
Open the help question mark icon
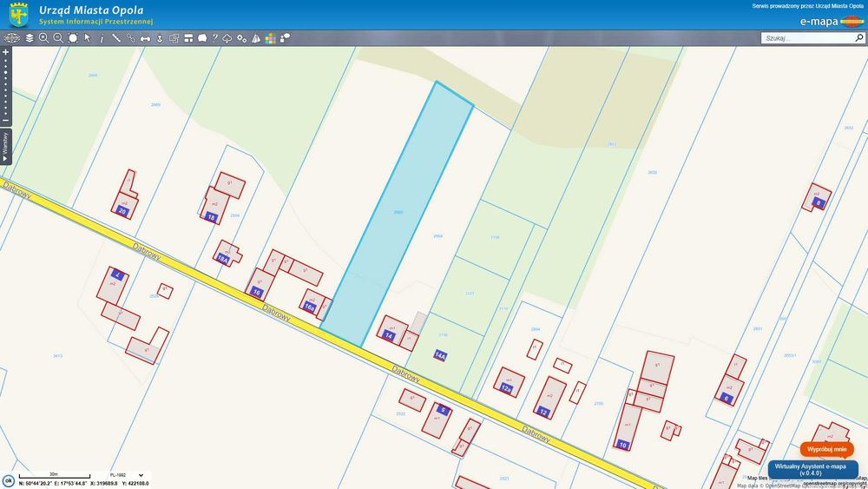pos(214,38)
